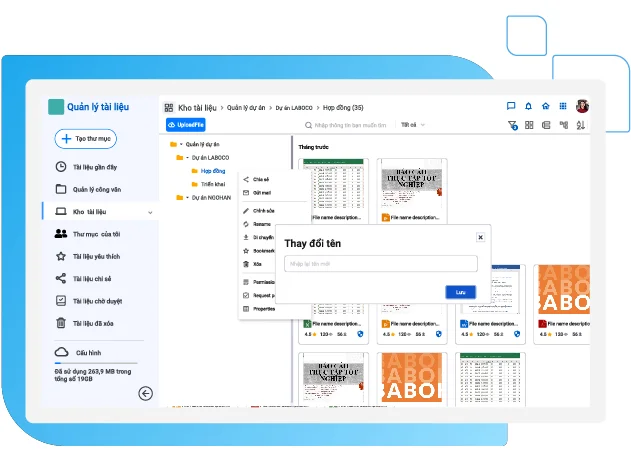This screenshot has height=461, width=631.
Task: Go to home via house icon
Action: click(x=546, y=106)
